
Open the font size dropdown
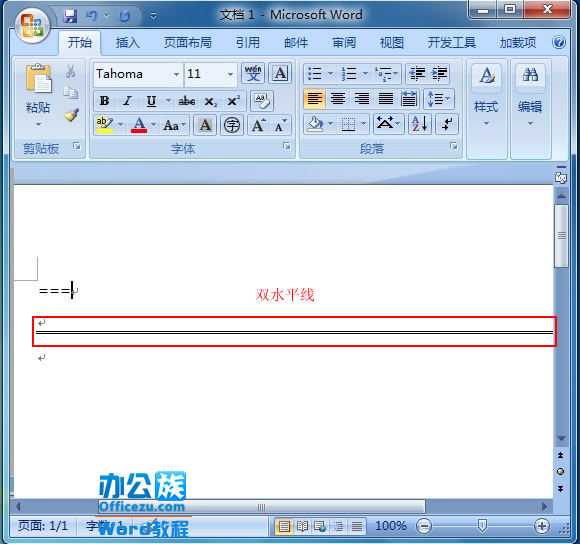point(230,74)
